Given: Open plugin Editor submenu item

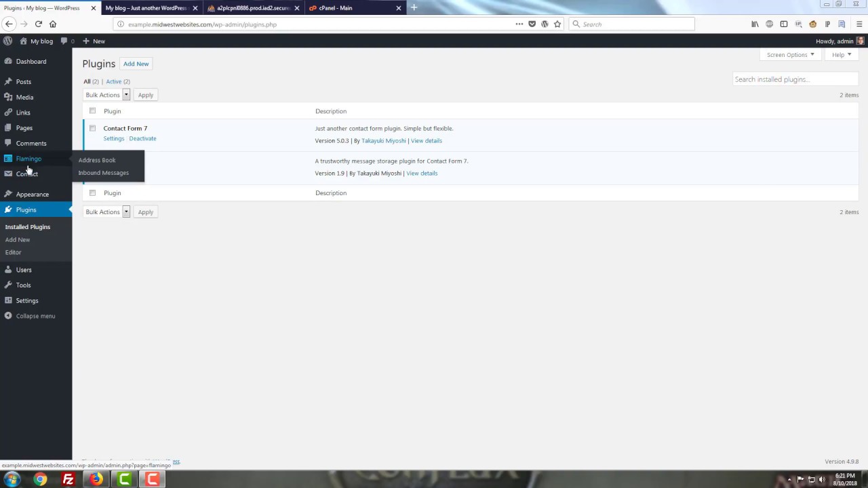Looking at the screenshot, I should tap(14, 252).
